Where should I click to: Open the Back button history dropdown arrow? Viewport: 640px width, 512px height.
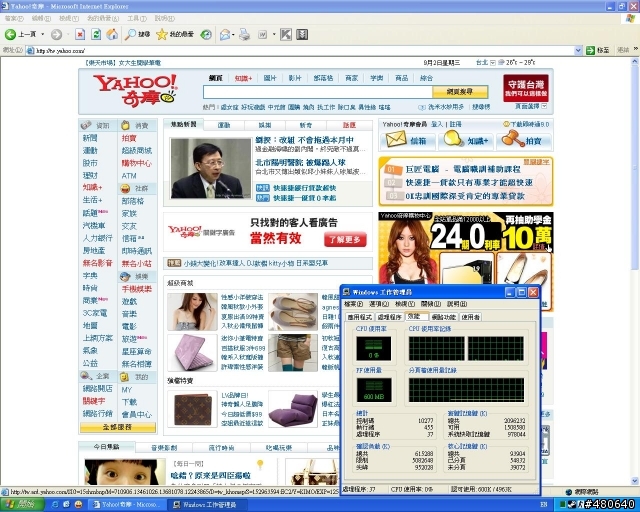pyautogui.click(x=42, y=34)
